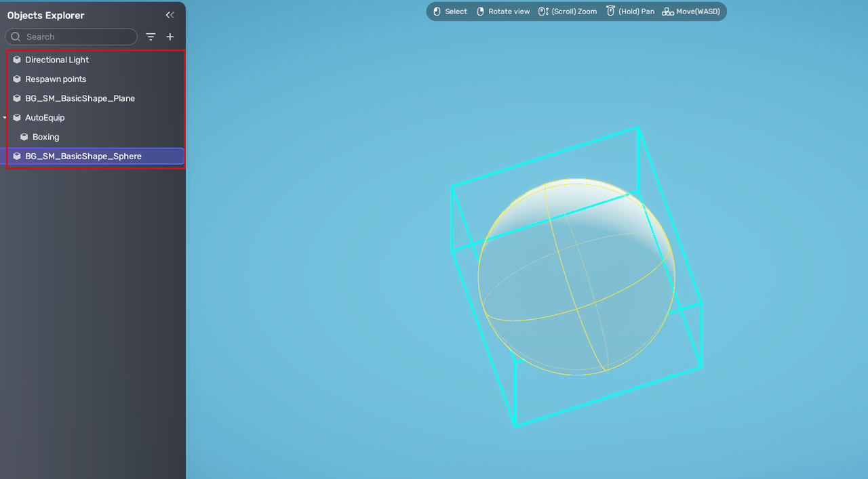868x479 pixels.
Task: Focus the Search input field
Action: click(x=78, y=37)
